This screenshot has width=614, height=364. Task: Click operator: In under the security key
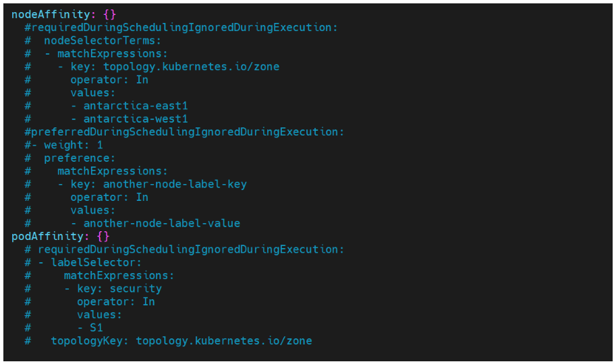[116, 302]
